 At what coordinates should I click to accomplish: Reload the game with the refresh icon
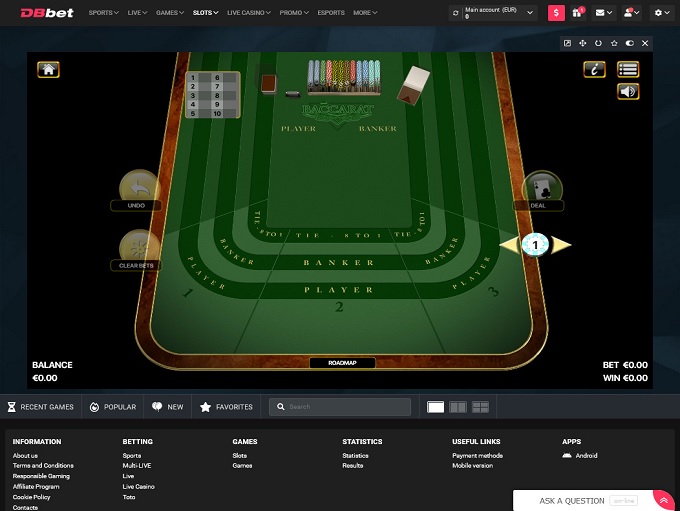(x=598, y=44)
